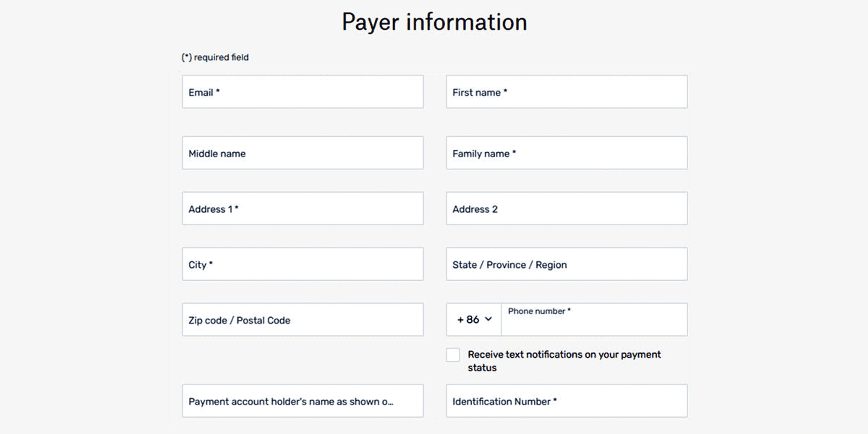
Task: Focus the Zip code / Postal Code field
Action: (x=302, y=319)
